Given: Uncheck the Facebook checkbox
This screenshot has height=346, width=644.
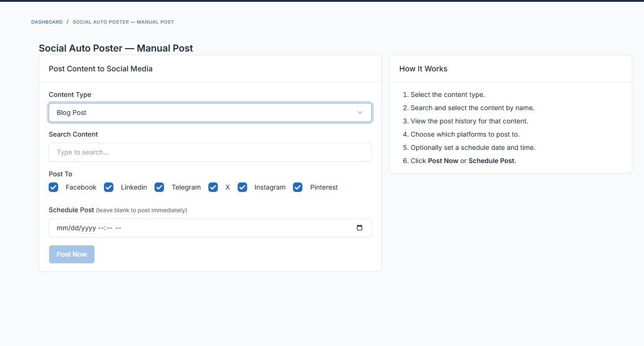Looking at the screenshot, I should click(53, 187).
